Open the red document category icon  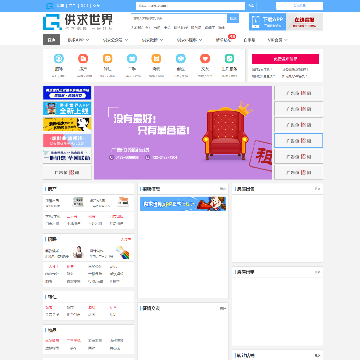(x=83, y=59)
